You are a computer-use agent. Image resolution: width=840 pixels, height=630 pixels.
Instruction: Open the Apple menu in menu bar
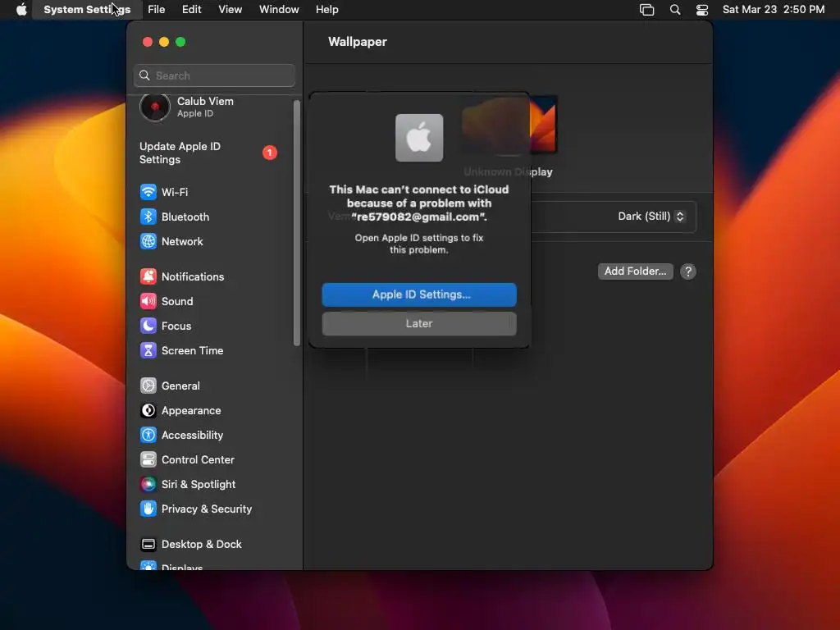coord(21,9)
